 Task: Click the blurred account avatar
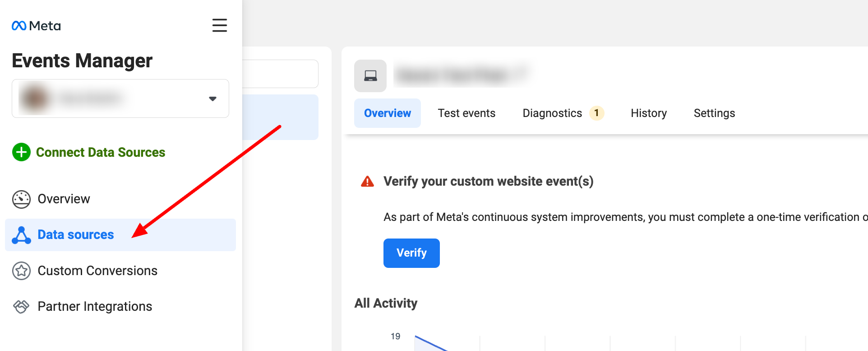pyautogui.click(x=35, y=98)
